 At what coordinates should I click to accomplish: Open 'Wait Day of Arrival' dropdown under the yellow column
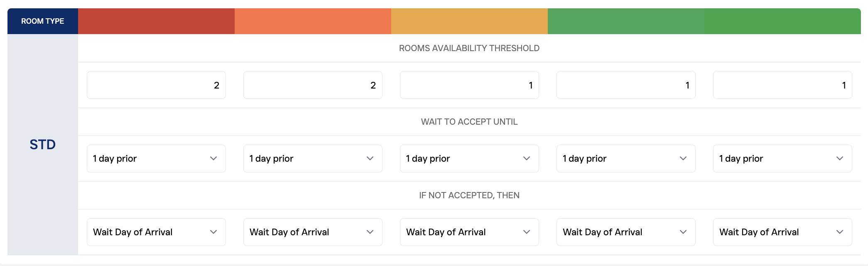click(469, 232)
